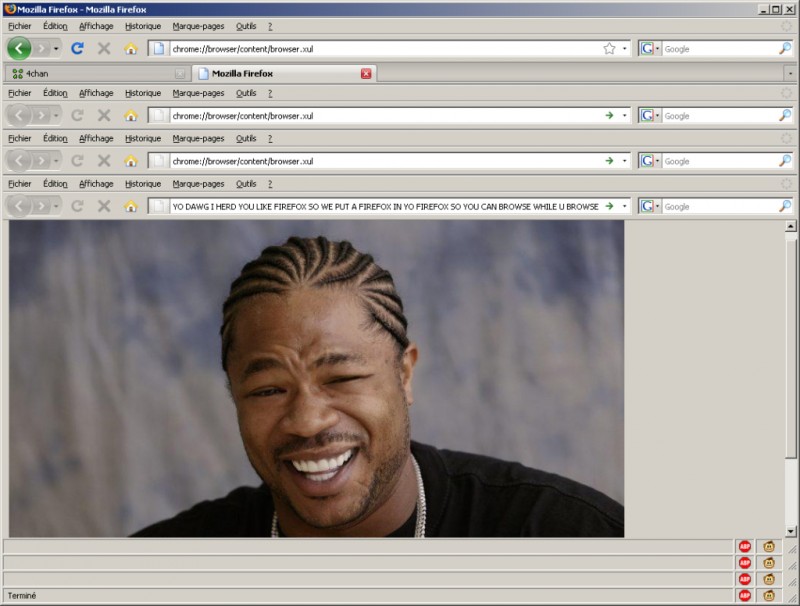This screenshot has height=606, width=800.
Task: Click the Greasemonkey monkey icon in the topmost status bar
Action: point(769,547)
